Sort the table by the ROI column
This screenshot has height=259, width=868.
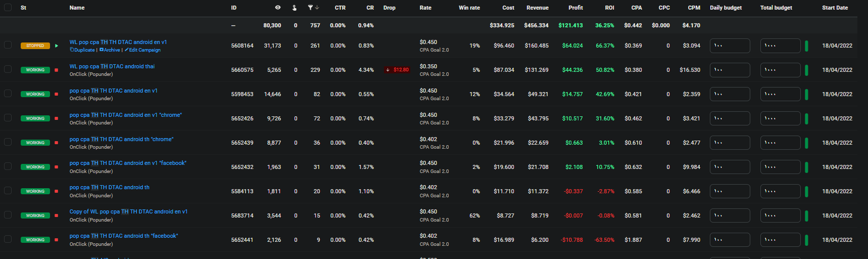(609, 8)
